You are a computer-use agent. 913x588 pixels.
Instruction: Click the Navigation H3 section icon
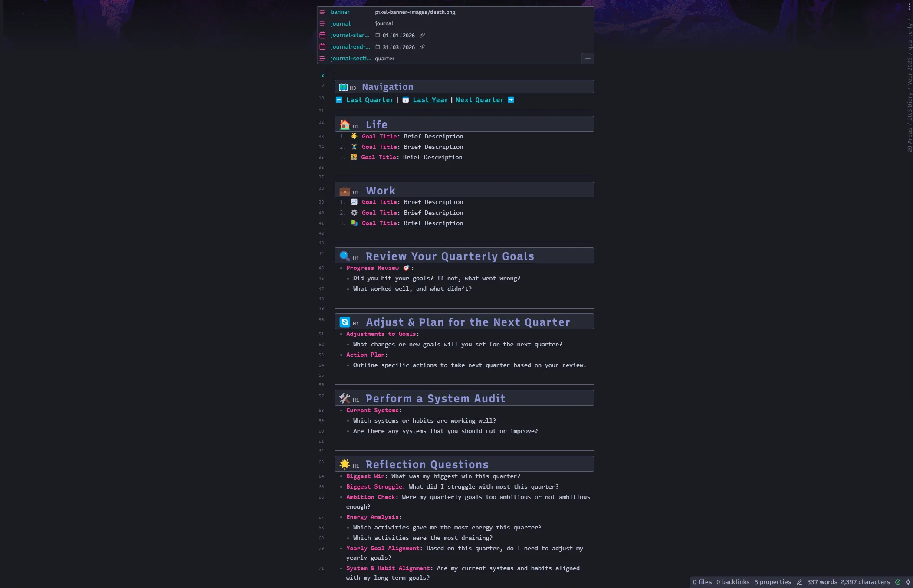[343, 86]
